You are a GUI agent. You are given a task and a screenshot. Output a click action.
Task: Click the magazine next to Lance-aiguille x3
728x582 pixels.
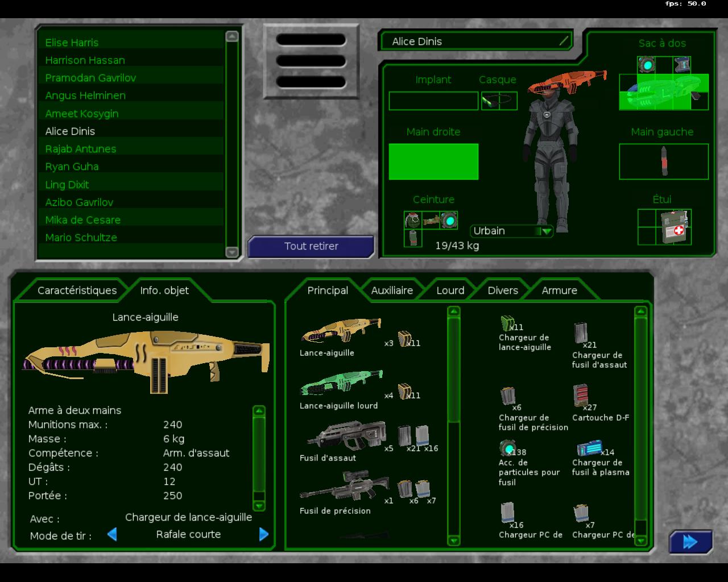coord(404,338)
